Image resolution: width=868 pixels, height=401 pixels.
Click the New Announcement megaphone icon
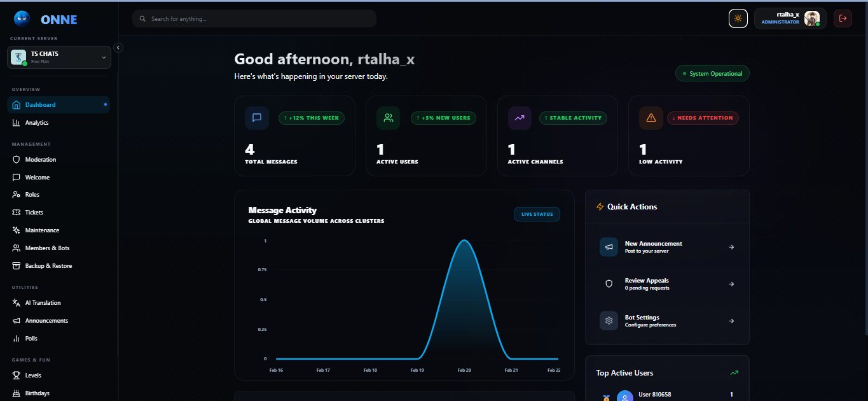pyautogui.click(x=609, y=247)
